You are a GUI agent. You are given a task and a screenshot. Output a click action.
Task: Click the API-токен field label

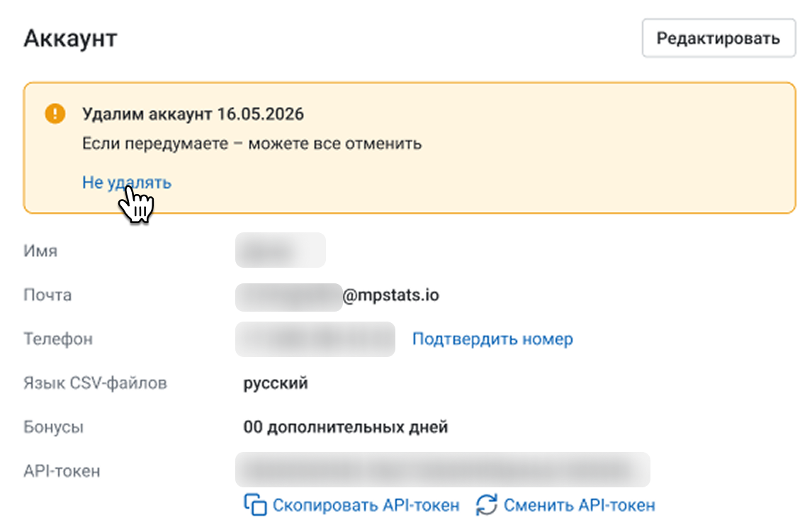(x=62, y=470)
